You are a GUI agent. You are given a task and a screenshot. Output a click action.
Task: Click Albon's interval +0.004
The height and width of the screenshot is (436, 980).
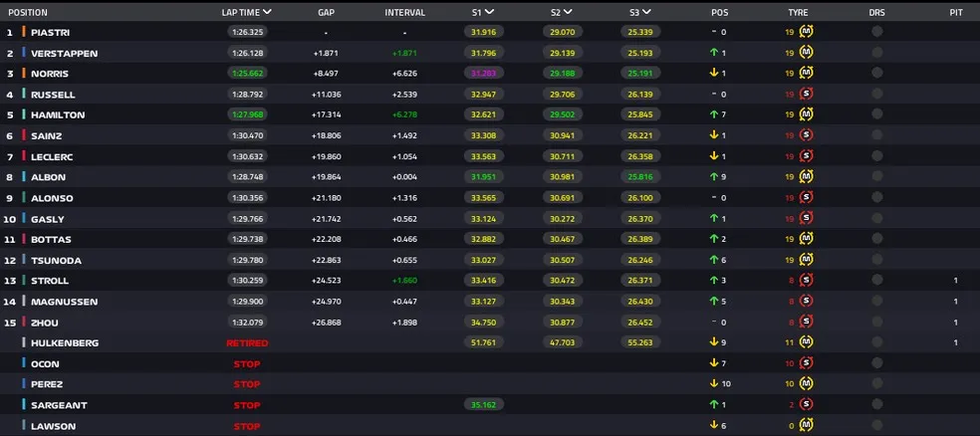tap(404, 177)
